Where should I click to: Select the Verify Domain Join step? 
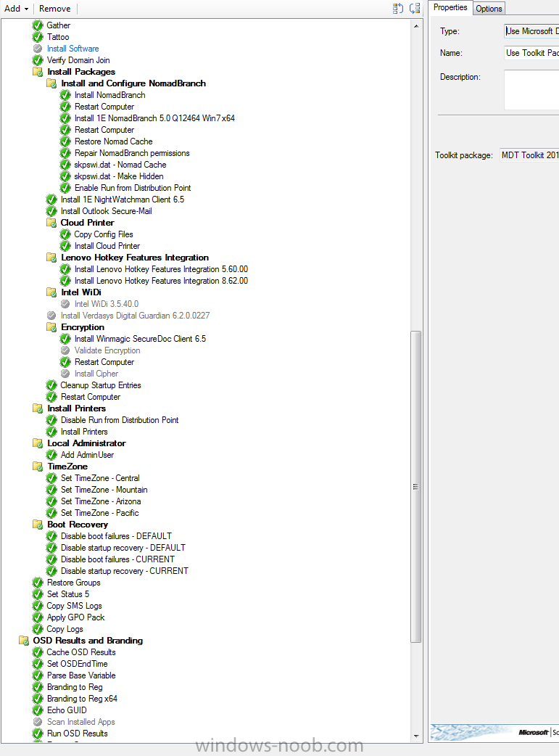click(78, 59)
